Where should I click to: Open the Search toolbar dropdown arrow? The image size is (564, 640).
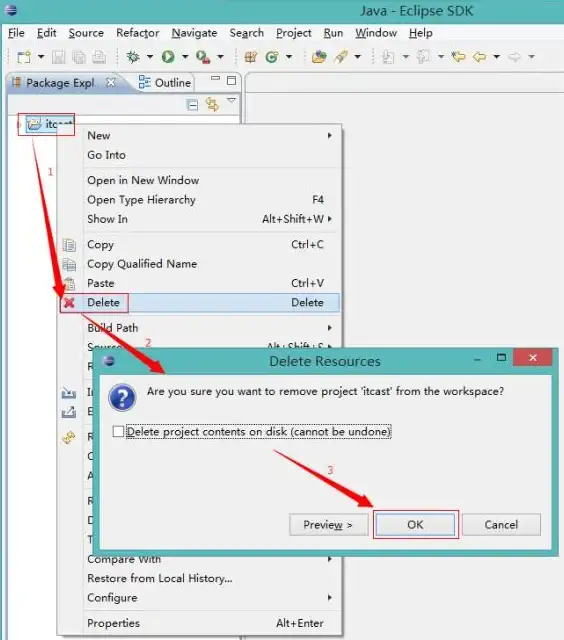[357, 57]
